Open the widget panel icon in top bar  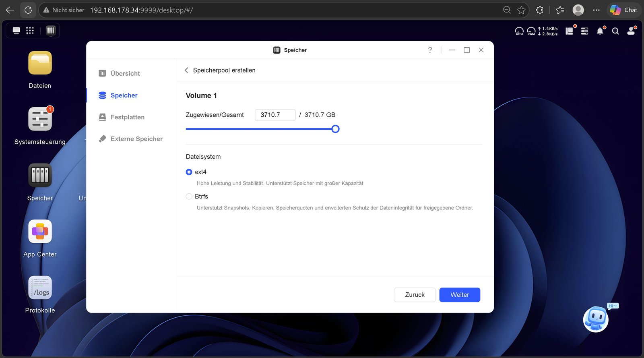point(570,31)
